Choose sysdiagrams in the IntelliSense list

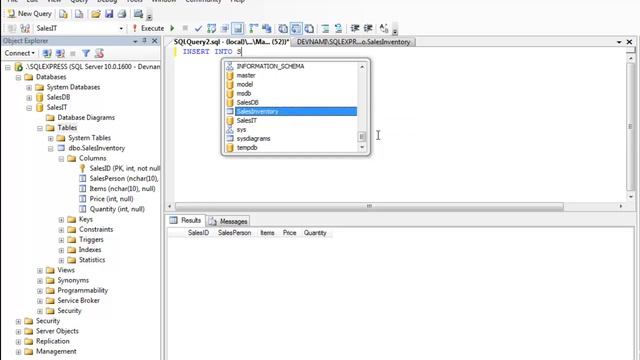coord(291,139)
